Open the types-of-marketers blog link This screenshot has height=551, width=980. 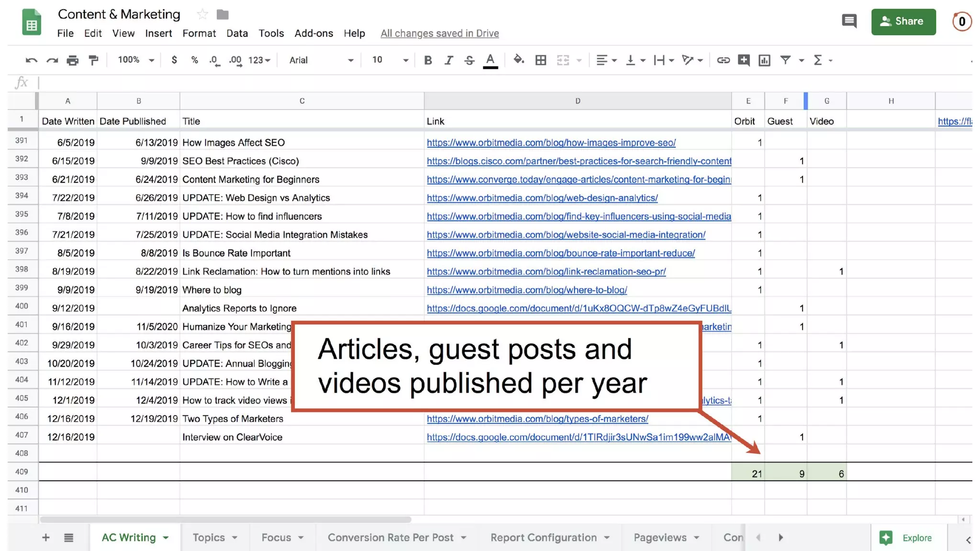point(537,419)
